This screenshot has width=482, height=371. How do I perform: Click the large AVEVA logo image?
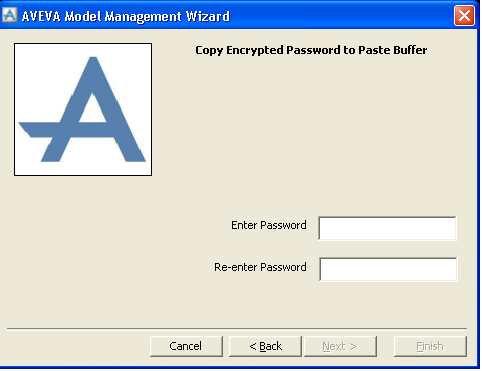(83, 109)
